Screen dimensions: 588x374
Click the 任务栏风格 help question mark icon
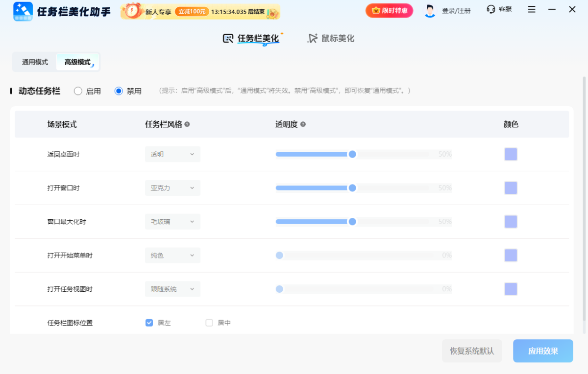tap(187, 124)
